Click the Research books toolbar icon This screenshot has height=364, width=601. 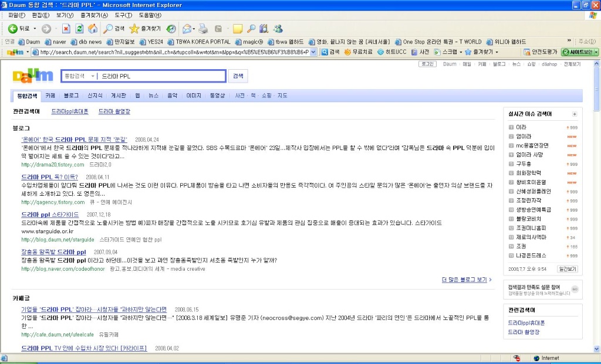pyautogui.click(x=264, y=29)
